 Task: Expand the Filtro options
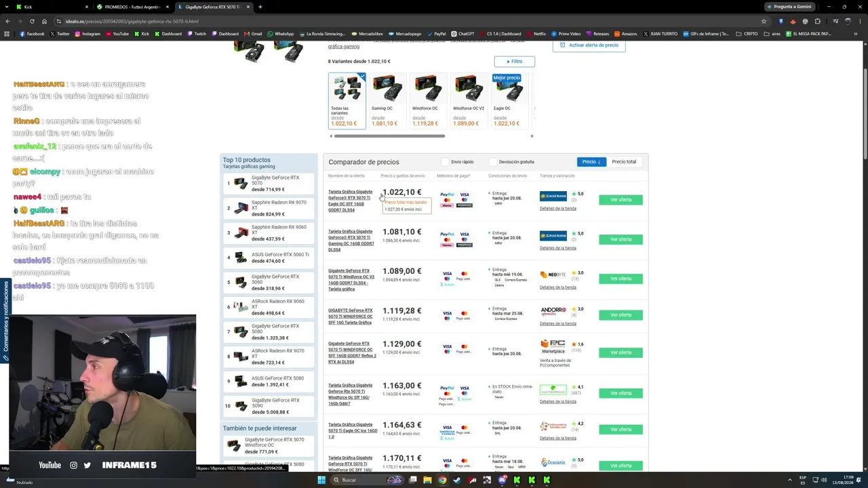click(x=514, y=62)
